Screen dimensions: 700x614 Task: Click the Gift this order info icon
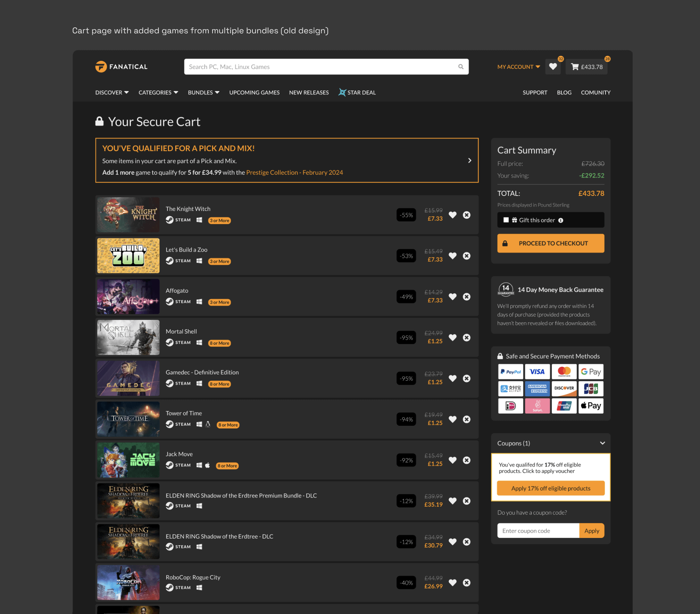[561, 220]
